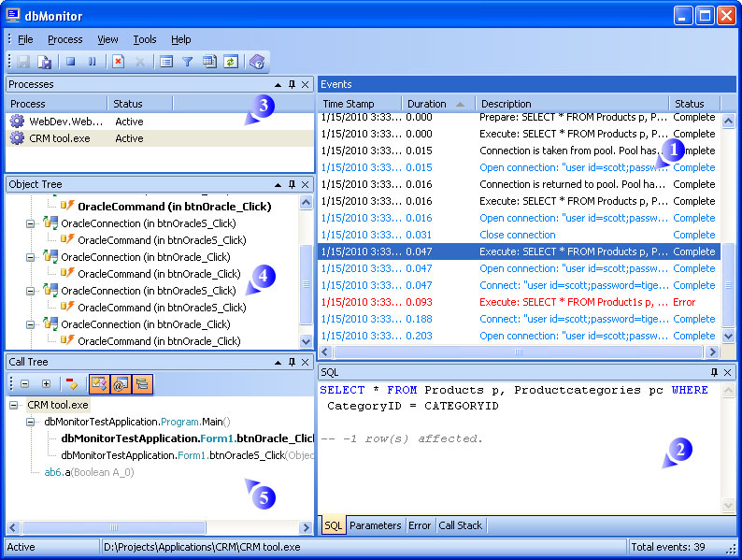This screenshot has height=560, width=742.
Task: Click the Help book toolbar icon
Action: click(x=257, y=62)
